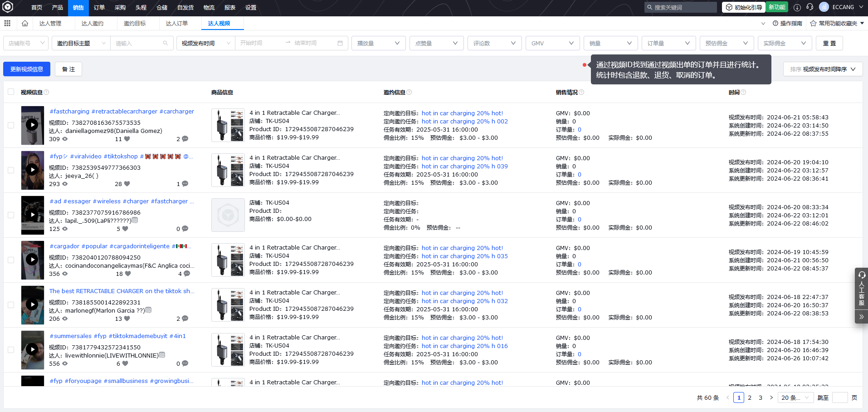Click the calendar icon in the 结束时间 field
The width and height of the screenshot is (868, 412).
pyautogui.click(x=340, y=43)
